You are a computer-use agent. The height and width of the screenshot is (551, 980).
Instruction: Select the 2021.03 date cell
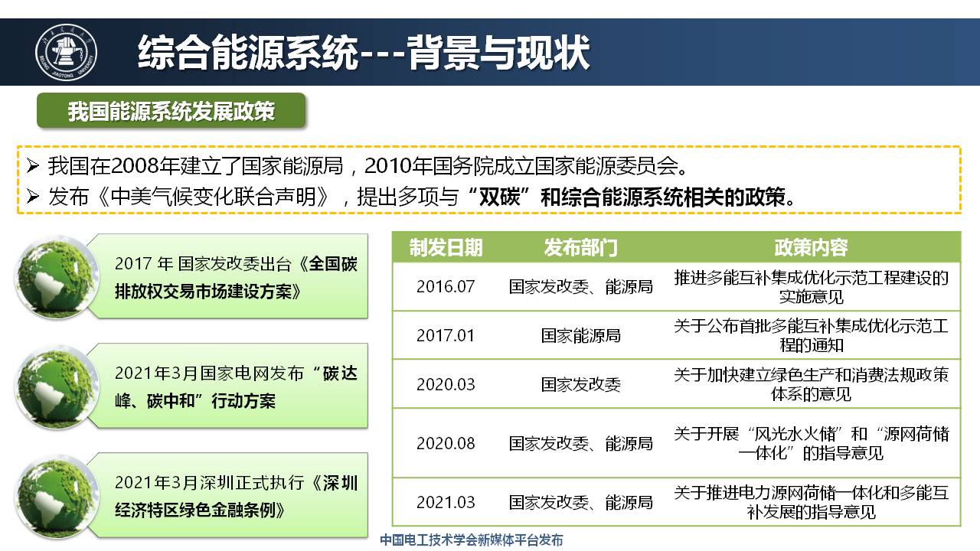(x=446, y=502)
